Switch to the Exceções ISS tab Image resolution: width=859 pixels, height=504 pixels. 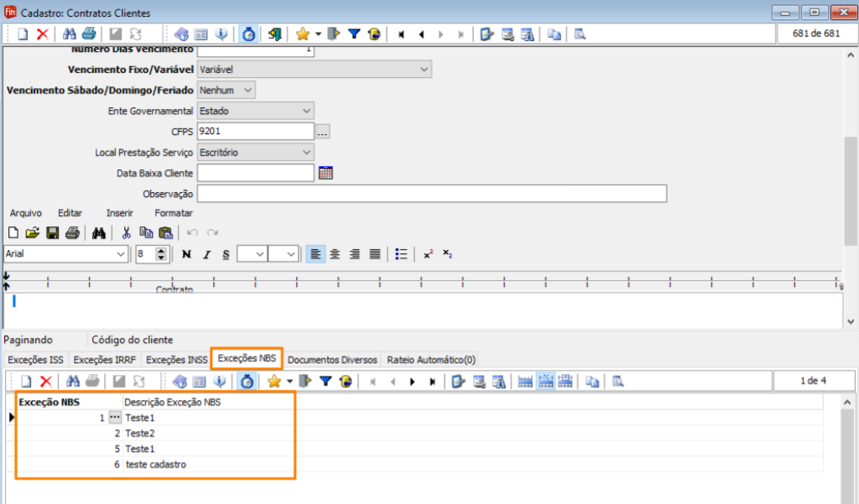tap(34, 360)
